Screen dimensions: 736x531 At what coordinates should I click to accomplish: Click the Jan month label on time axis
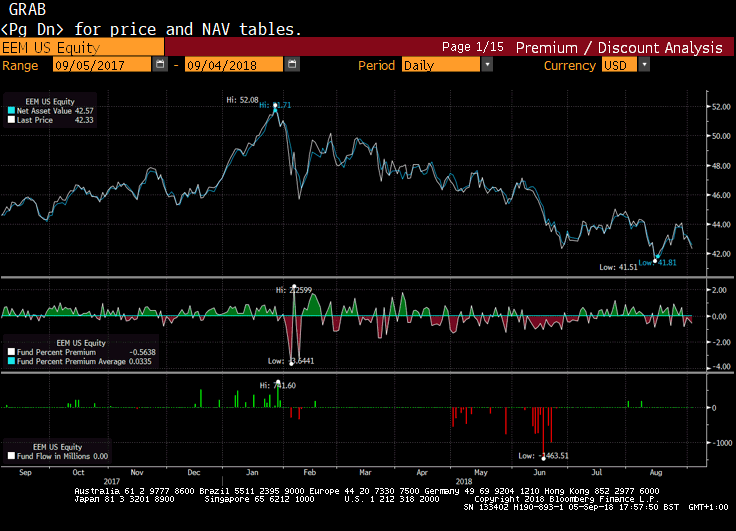click(252, 472)
